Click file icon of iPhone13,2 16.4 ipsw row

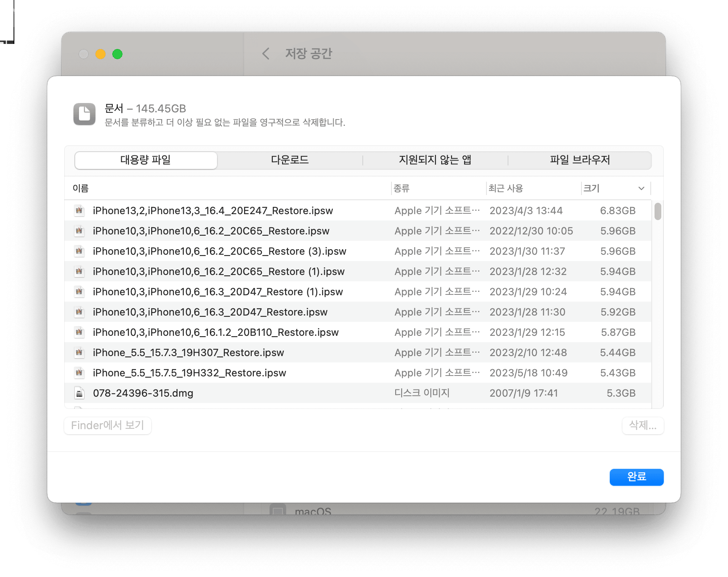pyautogui.click(x=79, y=210)
